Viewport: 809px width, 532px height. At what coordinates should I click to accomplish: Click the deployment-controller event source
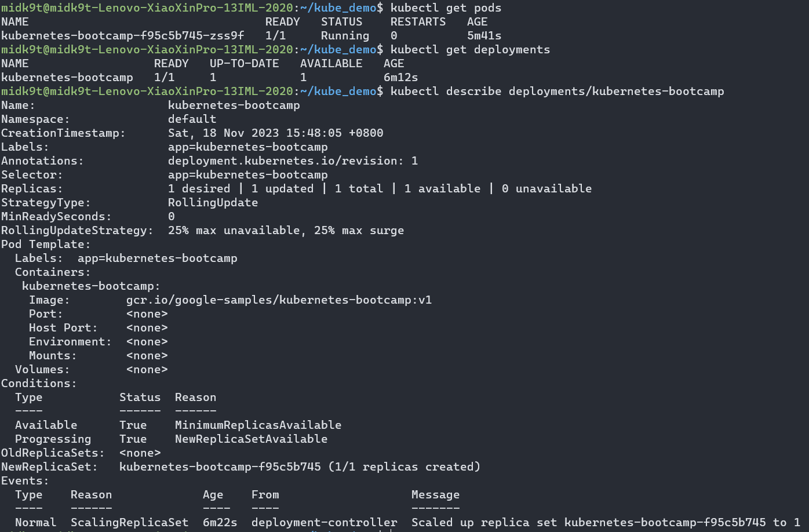click(324, 522)
